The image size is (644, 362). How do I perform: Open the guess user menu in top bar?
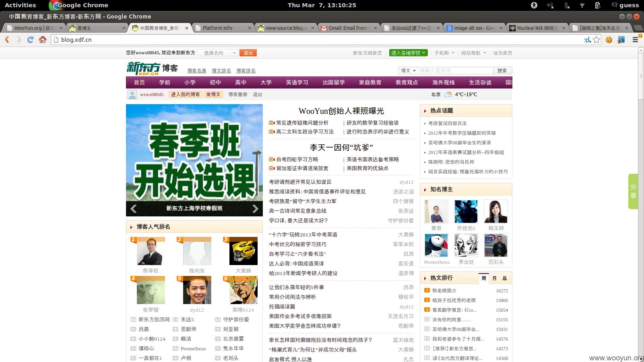625,5
